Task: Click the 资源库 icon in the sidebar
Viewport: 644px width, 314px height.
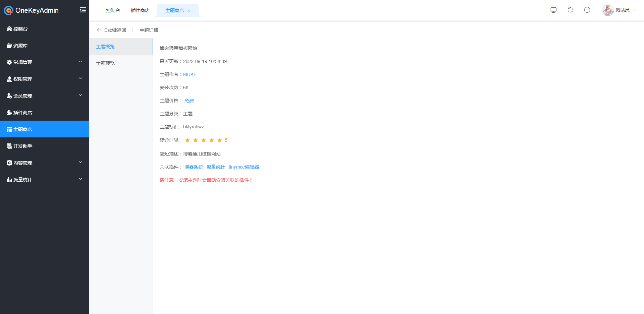Action: coord(9,46)
